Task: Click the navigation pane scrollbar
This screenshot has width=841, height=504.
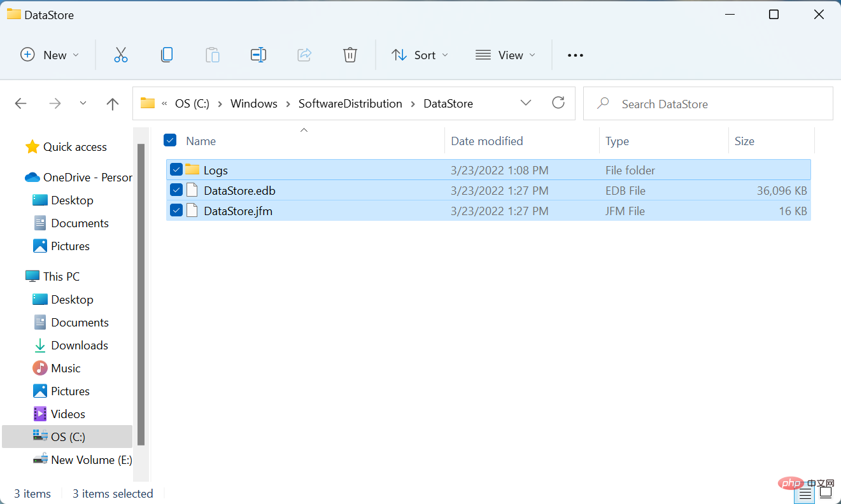Action: [141, 294]
